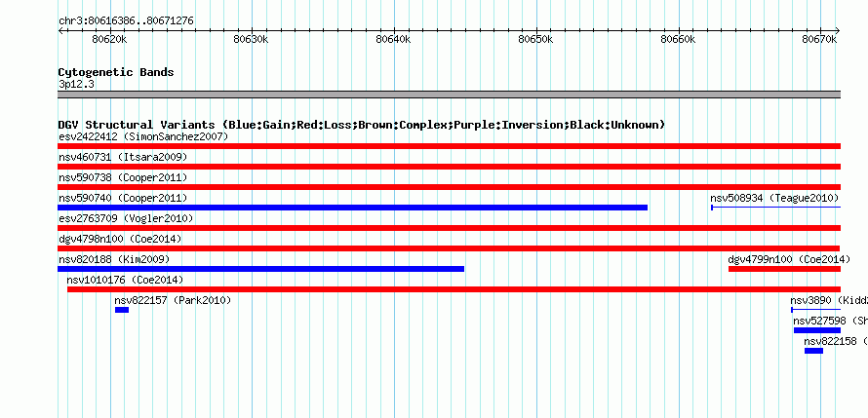Click the blue gain bar of nsv820188
Viewport: 868px width, 418px height.
point(260,269)
